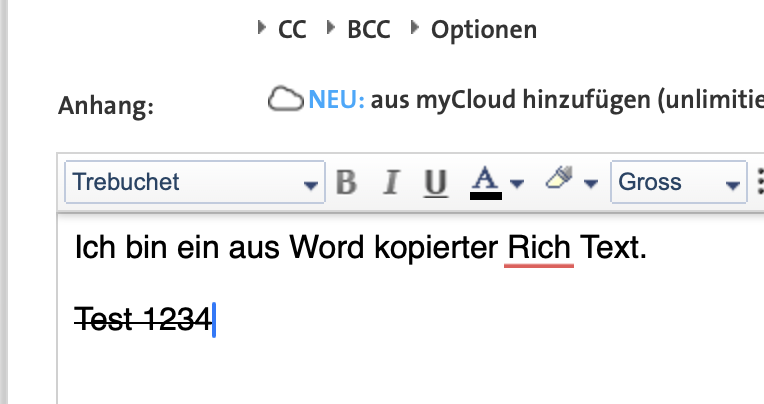Open the Trebuchet font family dropdown

click(x=194, y=183)
